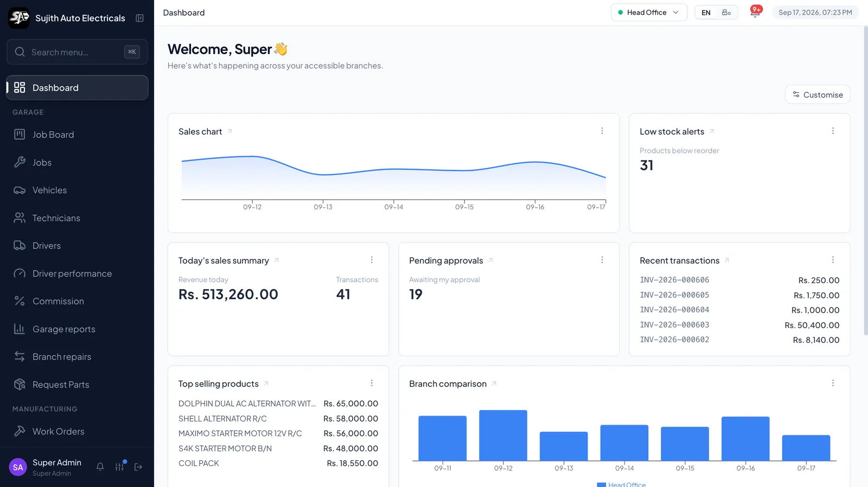868x487 pixels.
Task: Open Recent transactions options menu
Action: click(833, 260)
